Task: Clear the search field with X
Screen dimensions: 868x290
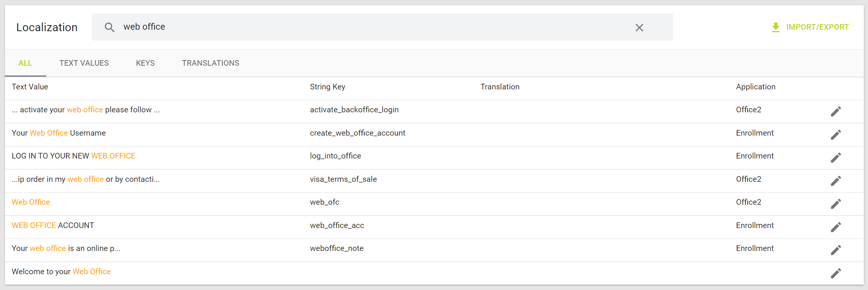Action: point(639,27)
